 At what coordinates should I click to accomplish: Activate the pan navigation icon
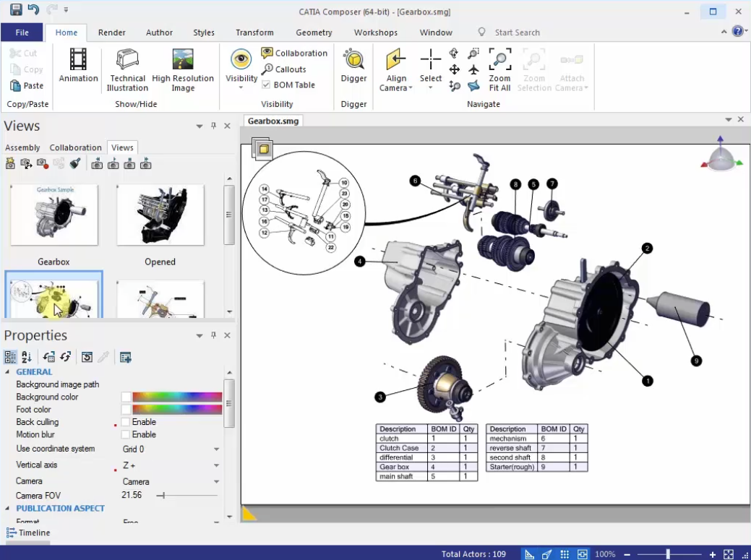[454, 69]
